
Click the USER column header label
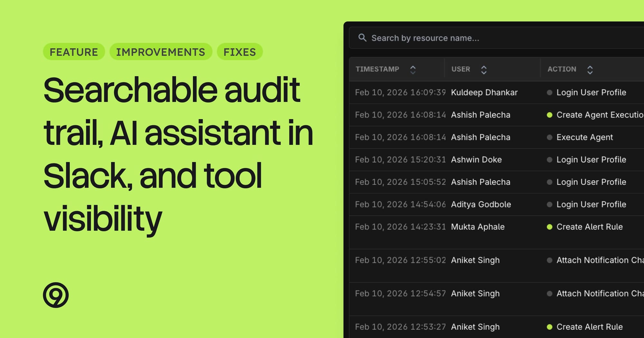[461, 69]
